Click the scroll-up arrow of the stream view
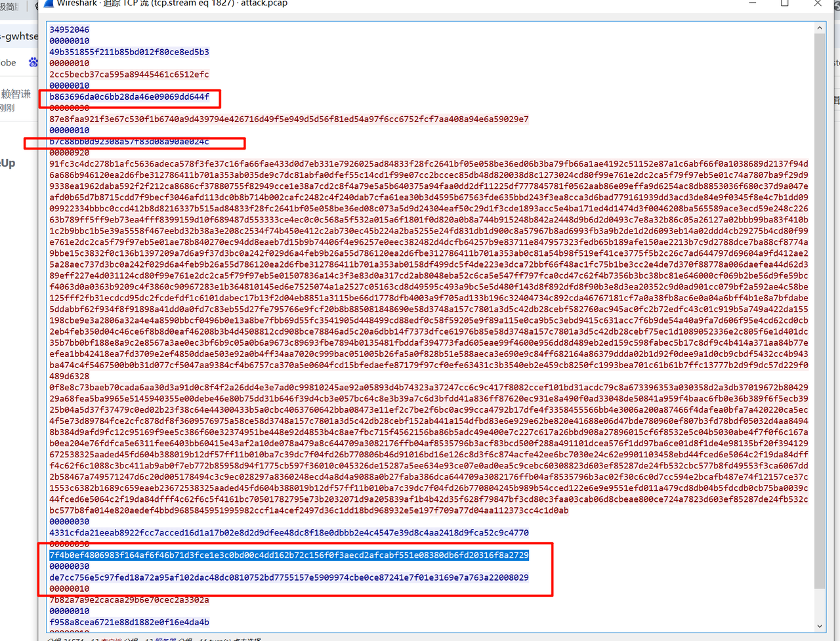This screenshot has height=641, width=840. [820, 28]
